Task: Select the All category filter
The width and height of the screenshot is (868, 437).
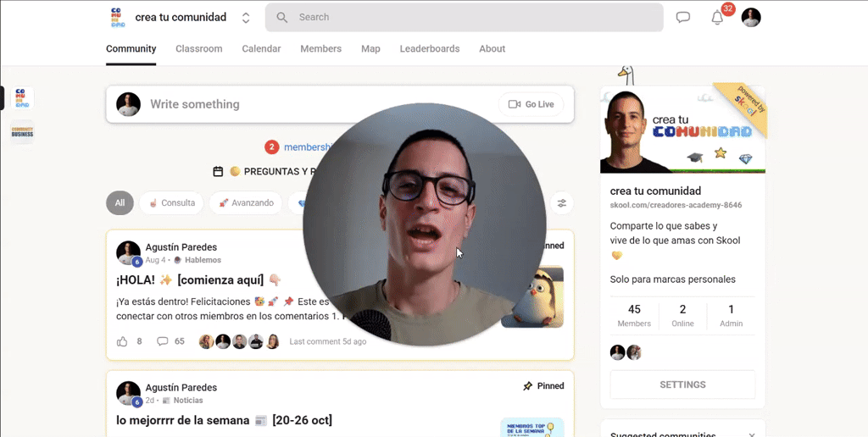Action: click(120, 203)
